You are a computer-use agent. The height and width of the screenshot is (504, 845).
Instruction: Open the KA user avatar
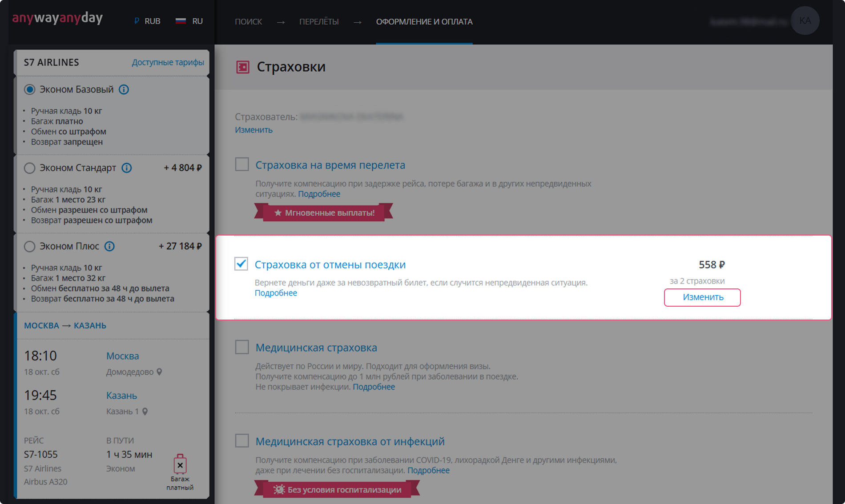click(x=805, y=21)
